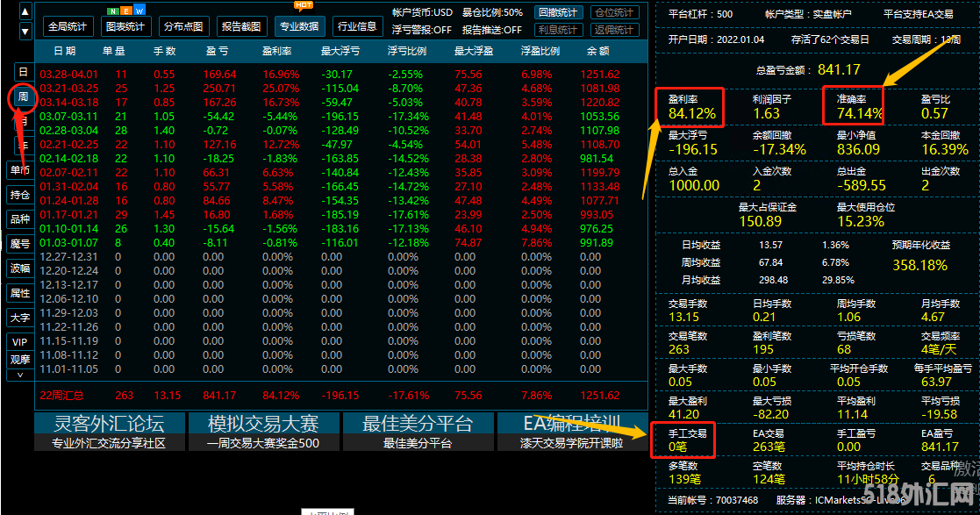Click the 余额 column header
Screen dimensions: 980x515
coord(598,51)
